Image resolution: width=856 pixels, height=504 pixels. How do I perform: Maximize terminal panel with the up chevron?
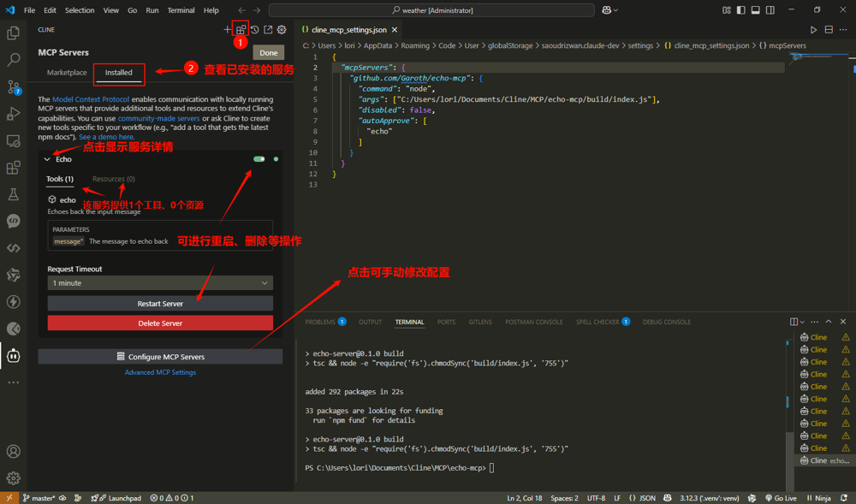[x=828, y=322]
